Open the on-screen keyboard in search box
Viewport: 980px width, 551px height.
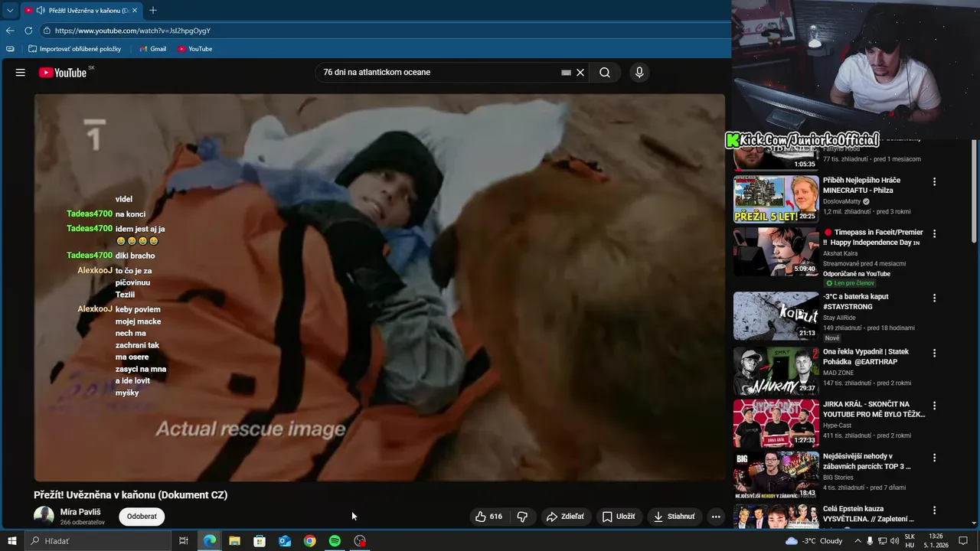click(566, 73)
